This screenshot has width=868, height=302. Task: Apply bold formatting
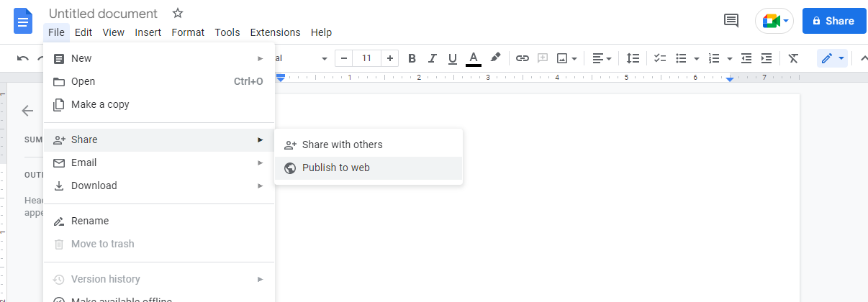pyautogui.click(x=412, y=58)
